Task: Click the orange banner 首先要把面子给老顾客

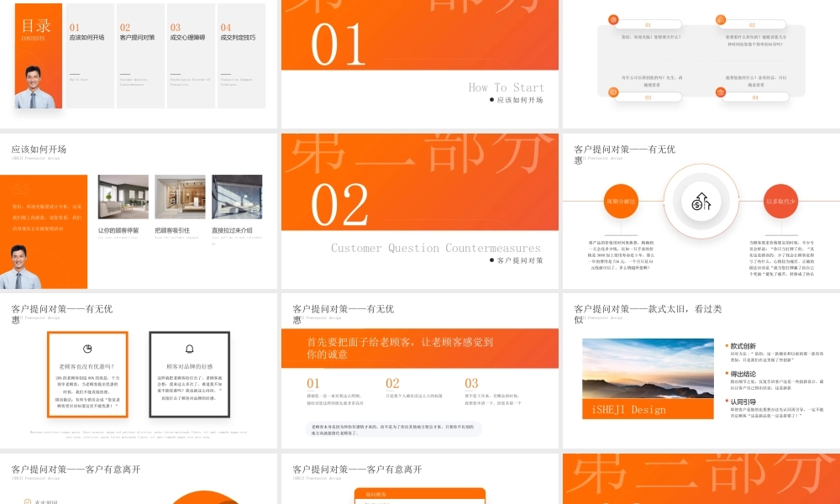Action: [419, 348]
